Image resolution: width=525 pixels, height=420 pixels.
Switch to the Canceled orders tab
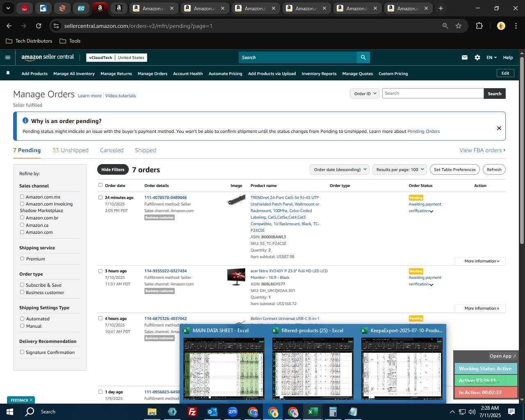[x=112, y=150]
